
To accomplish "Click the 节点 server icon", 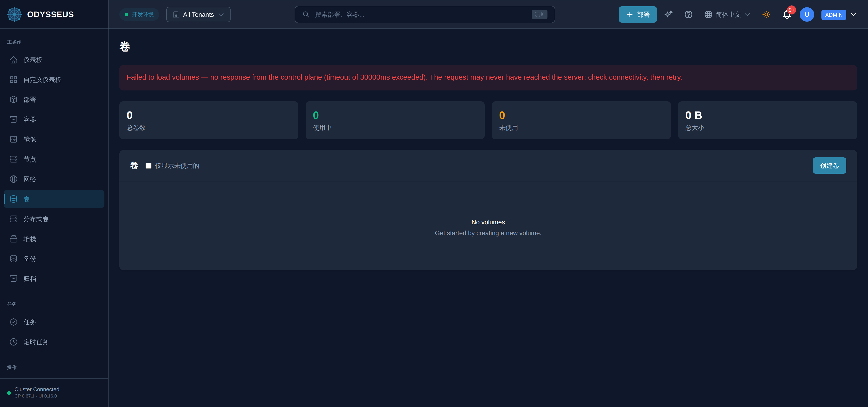I will pos(14,159).
